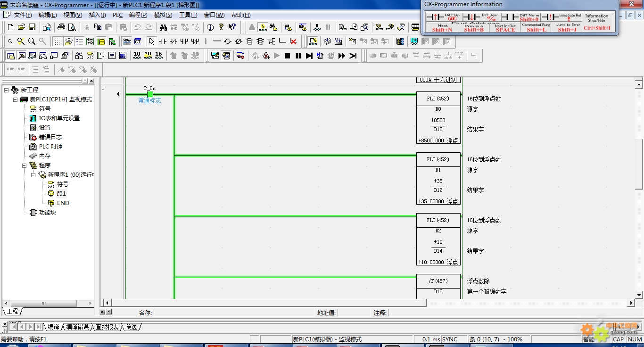This screenshot has width=644, height=347.
Task: Click the ladder vertical scrollbar down arrow
Action: coord(639,294)
